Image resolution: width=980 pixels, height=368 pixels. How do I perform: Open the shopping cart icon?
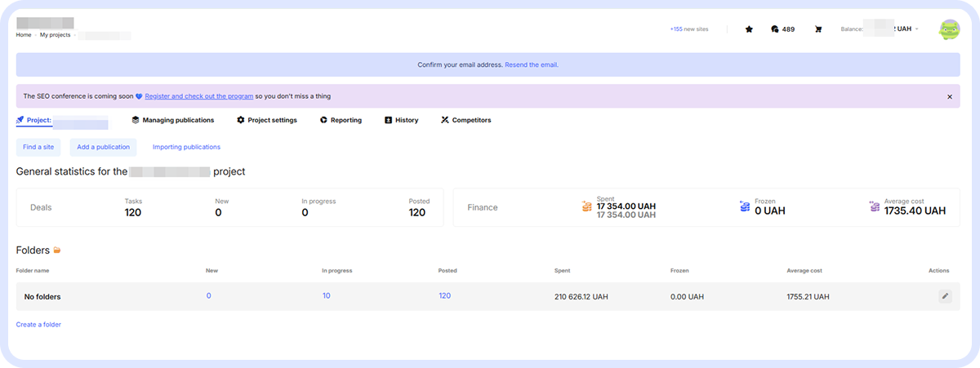pos(817,29)
